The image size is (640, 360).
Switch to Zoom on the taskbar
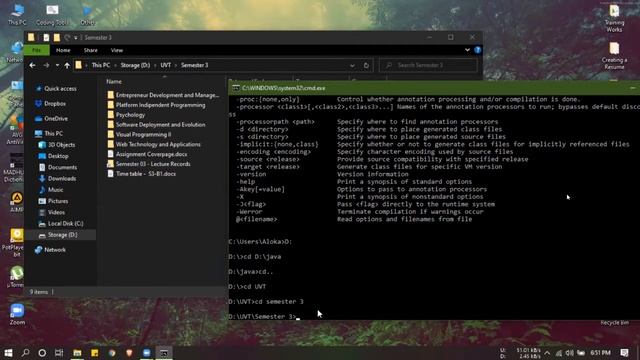pyautogui.click(x=147, y=353)
